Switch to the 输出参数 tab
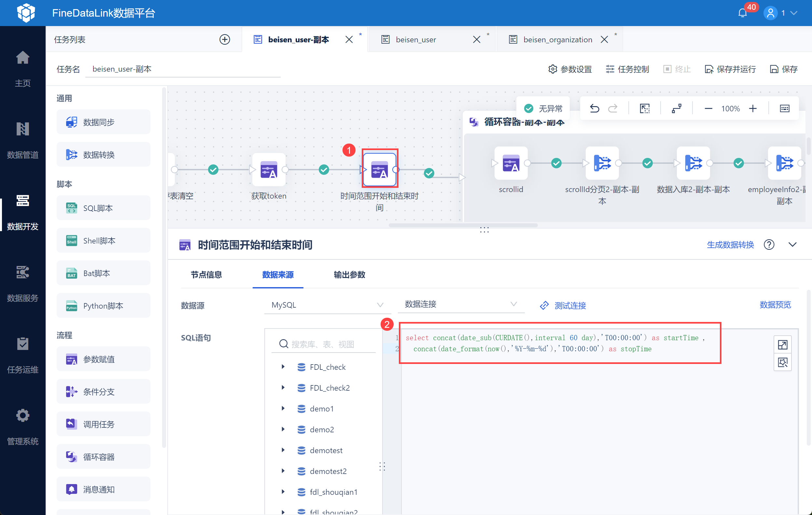The width and height of the screenshot is (812, 515). 349,274
